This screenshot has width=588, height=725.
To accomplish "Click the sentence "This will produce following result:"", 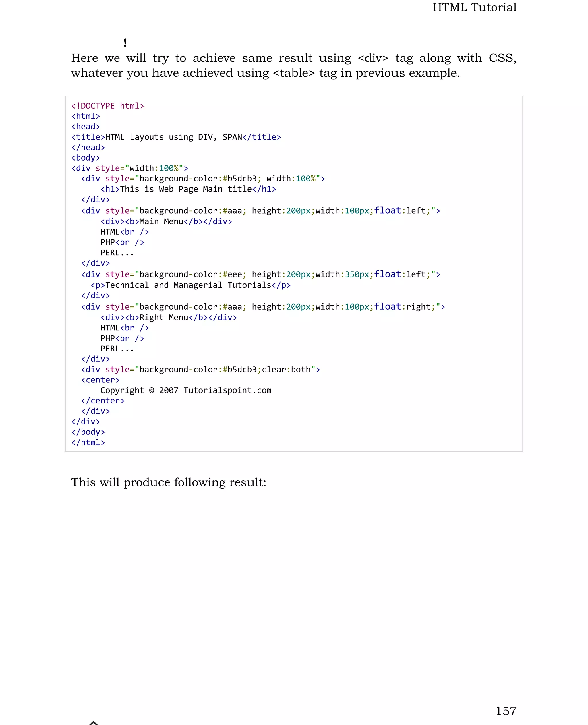I will [x=169, y=482].
